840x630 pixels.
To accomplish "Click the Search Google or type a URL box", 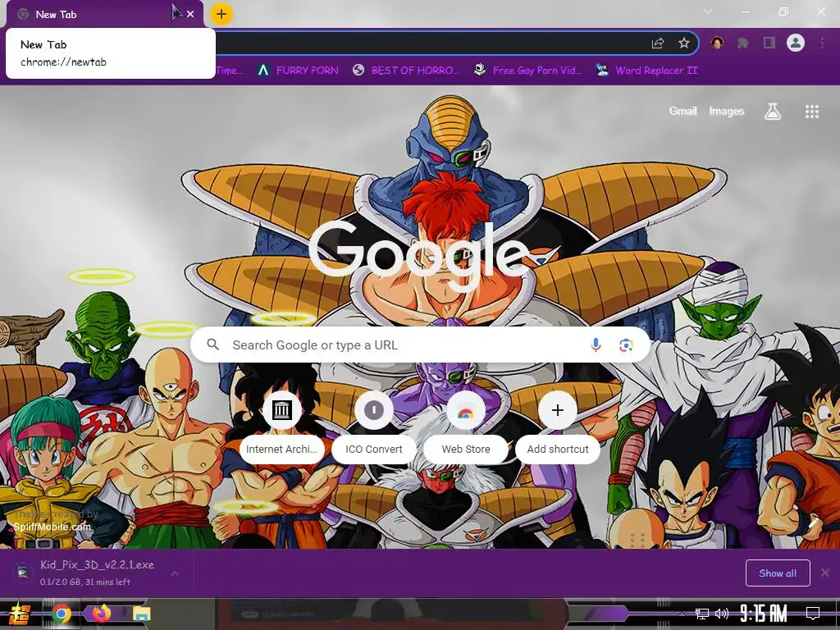I will click(x=420, y=345).
